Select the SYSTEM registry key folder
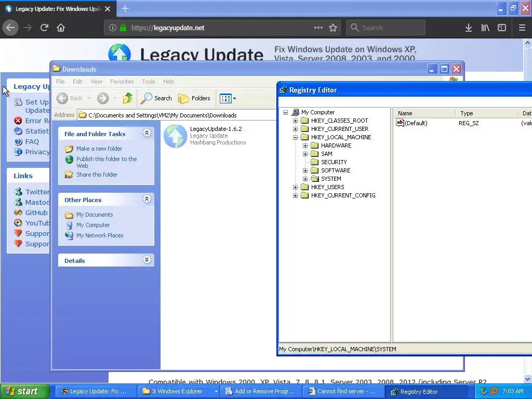The width and height of the screenshot is (532, 399). [331, 179]
